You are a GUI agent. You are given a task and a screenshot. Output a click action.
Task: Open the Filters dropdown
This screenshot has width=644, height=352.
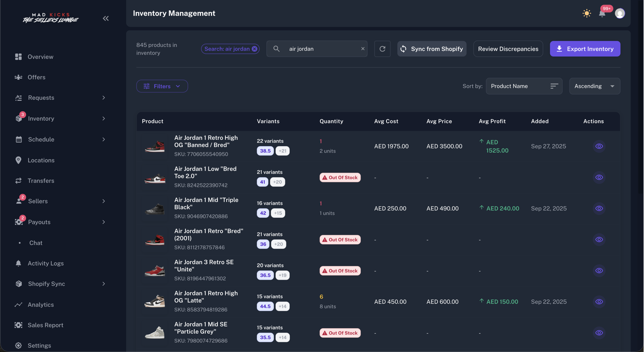[162, 86]
